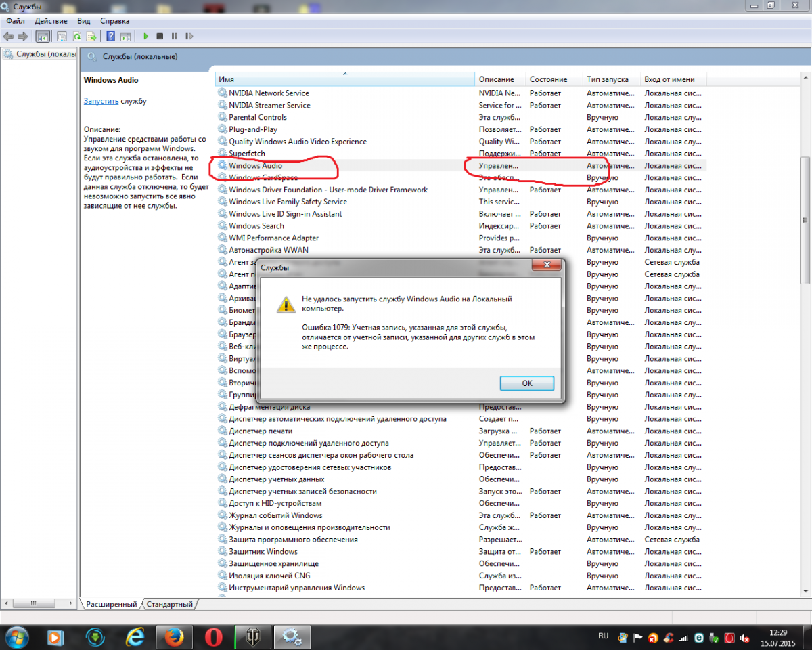Open the Windows Start orb

pyautogui.click(x=16, y=636)
